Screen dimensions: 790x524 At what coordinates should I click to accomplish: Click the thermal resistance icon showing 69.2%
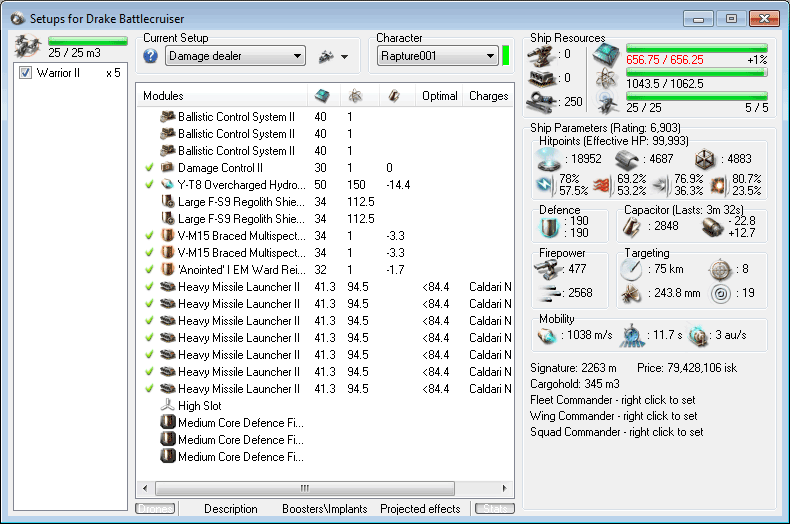pos(602,185)
